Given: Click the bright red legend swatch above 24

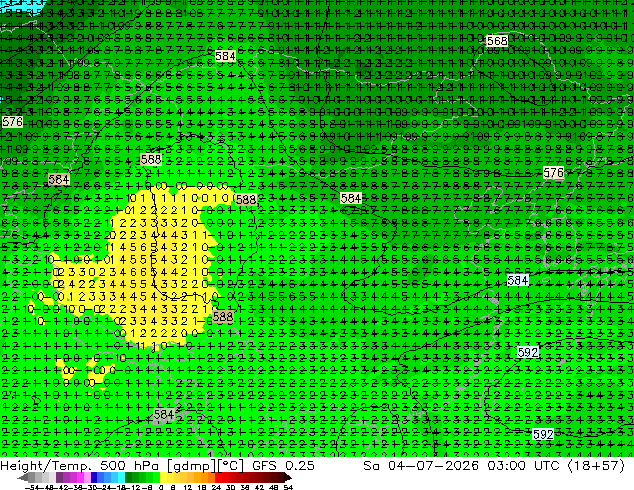Looking at the screenshot, I should point(219,478).
